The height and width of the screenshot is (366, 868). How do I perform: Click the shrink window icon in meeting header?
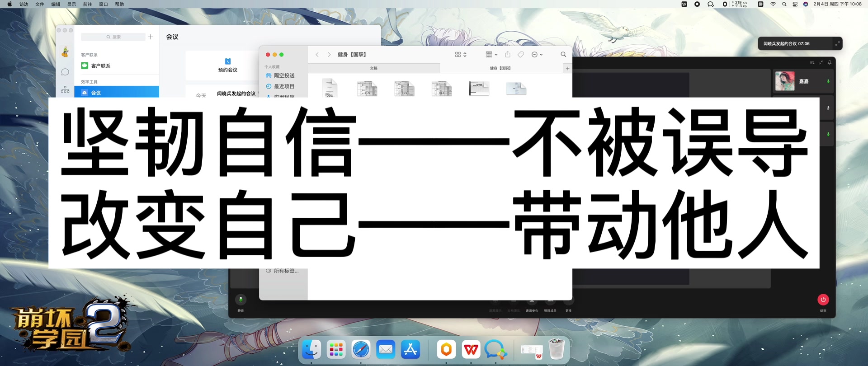(821, 62)
